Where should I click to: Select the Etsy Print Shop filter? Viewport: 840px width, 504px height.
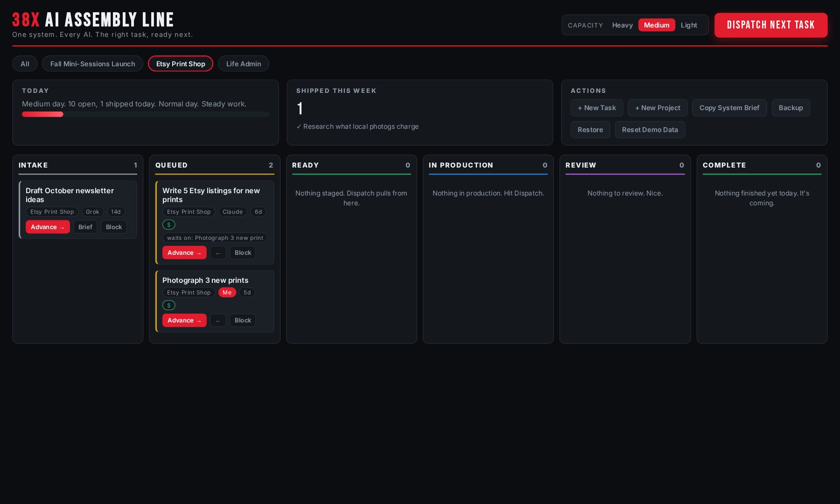(x=181, y=64)
